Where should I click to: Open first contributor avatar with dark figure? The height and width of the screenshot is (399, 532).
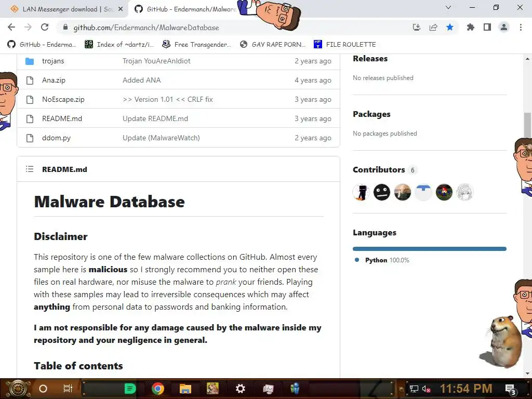[361, 192]
